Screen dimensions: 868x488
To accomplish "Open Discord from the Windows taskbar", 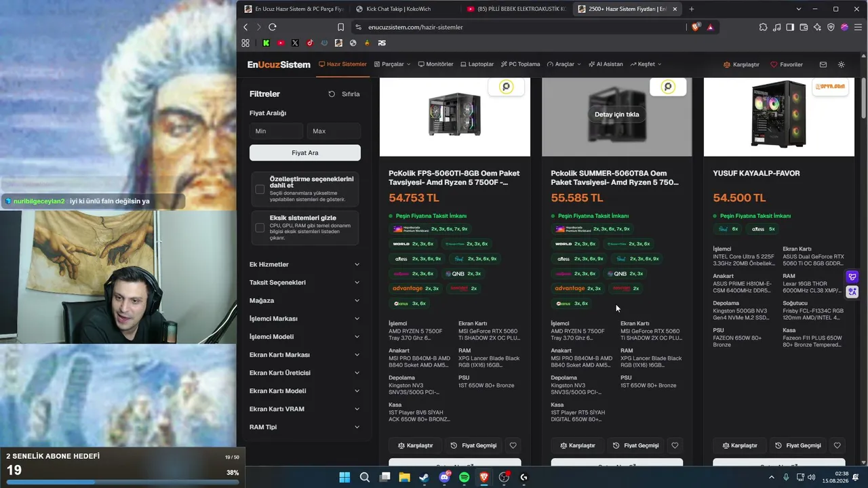I will click(x=444, y=477).
